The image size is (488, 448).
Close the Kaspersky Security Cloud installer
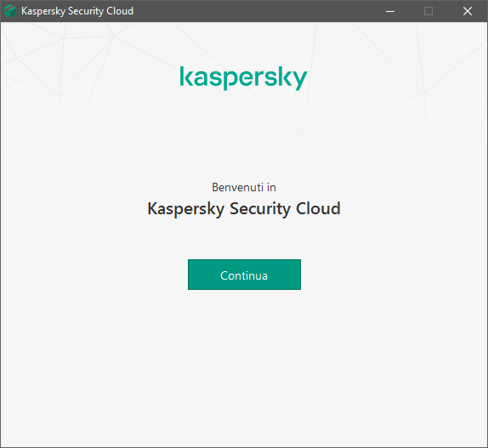468,11
